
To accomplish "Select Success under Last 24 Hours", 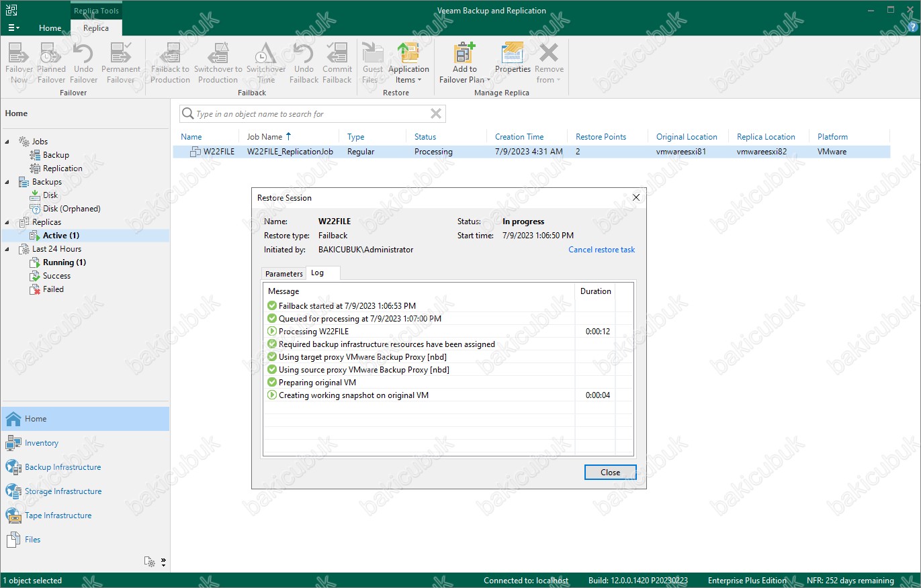I will pyautogui.click(x=56, y=276).
